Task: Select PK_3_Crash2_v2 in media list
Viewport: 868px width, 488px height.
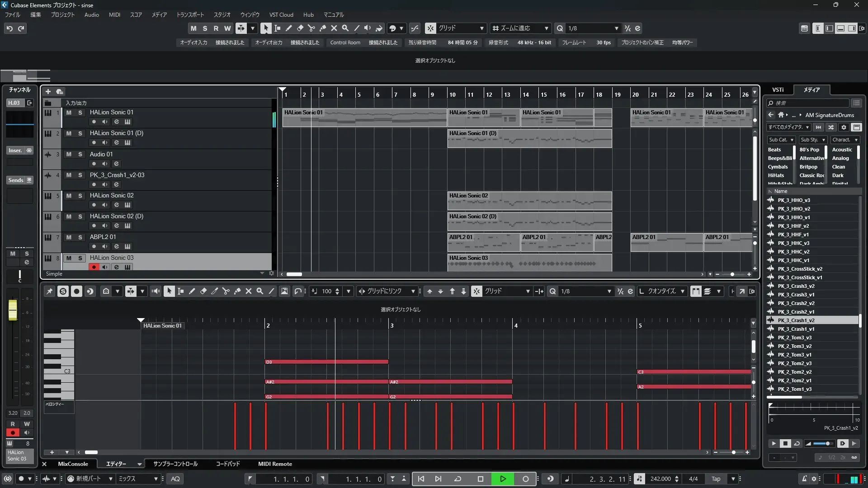Action: click(x=796, y=303)
